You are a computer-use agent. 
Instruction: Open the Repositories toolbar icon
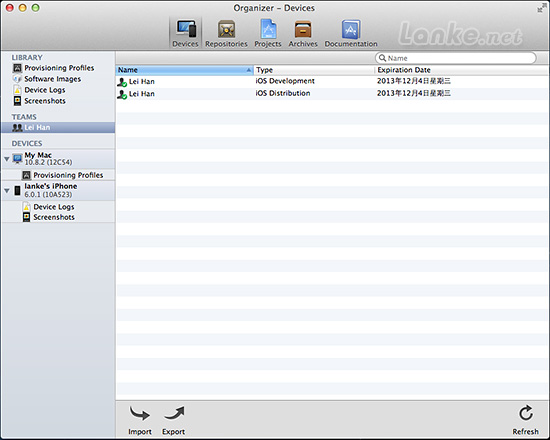(226, 29)
